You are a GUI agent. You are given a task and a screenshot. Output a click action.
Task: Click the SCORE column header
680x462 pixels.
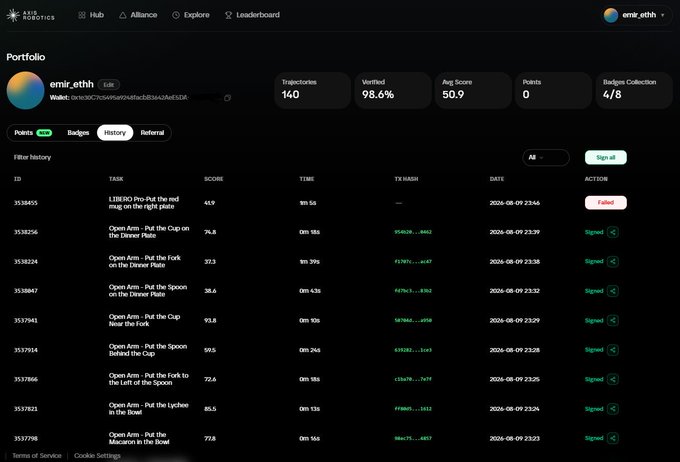213,179
